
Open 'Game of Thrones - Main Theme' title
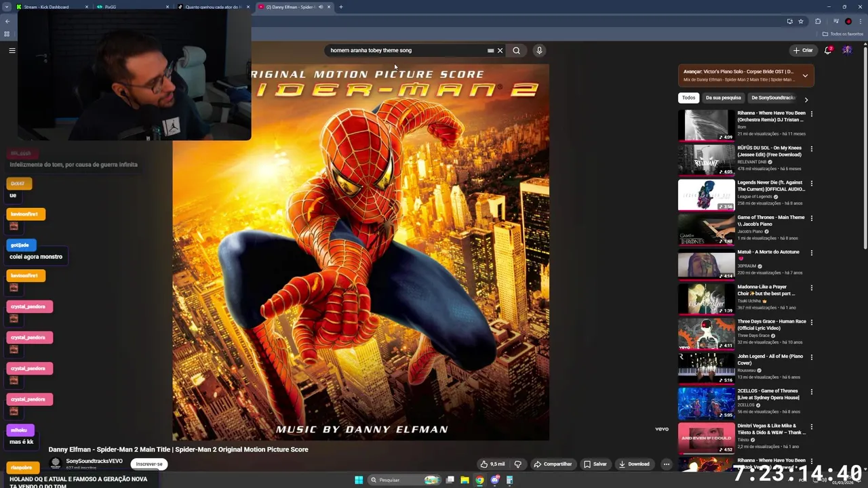(771, 221)
